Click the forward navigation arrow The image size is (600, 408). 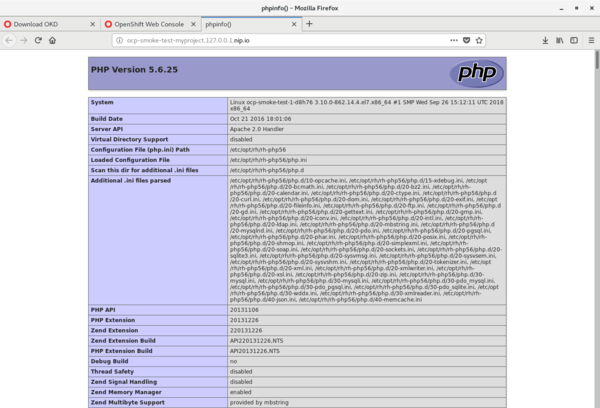point(25,41)
